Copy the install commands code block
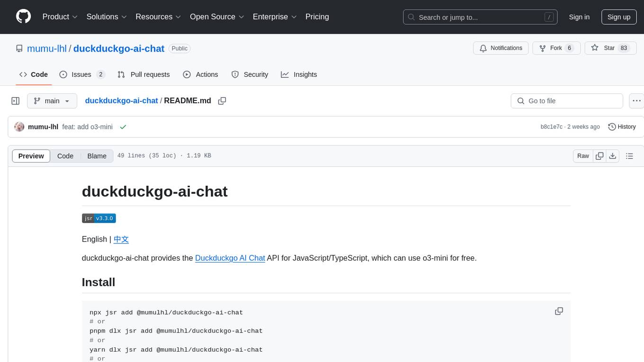The width and height of the screenshot is (644, 362). click(x=559, y=311)
